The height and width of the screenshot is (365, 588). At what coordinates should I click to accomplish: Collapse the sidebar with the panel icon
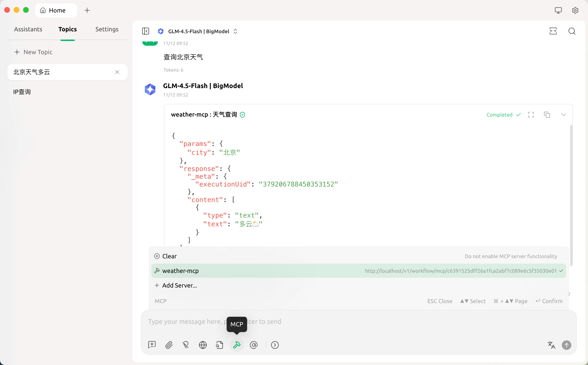145,31
